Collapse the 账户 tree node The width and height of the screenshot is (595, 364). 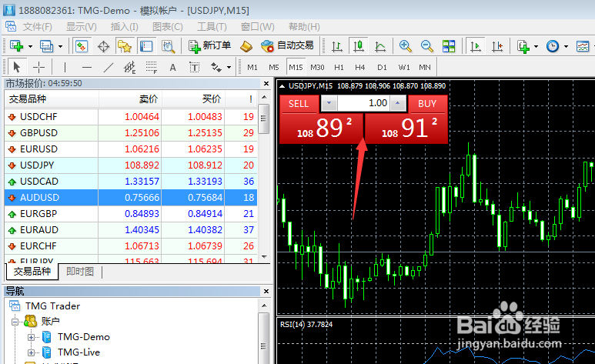15,322
